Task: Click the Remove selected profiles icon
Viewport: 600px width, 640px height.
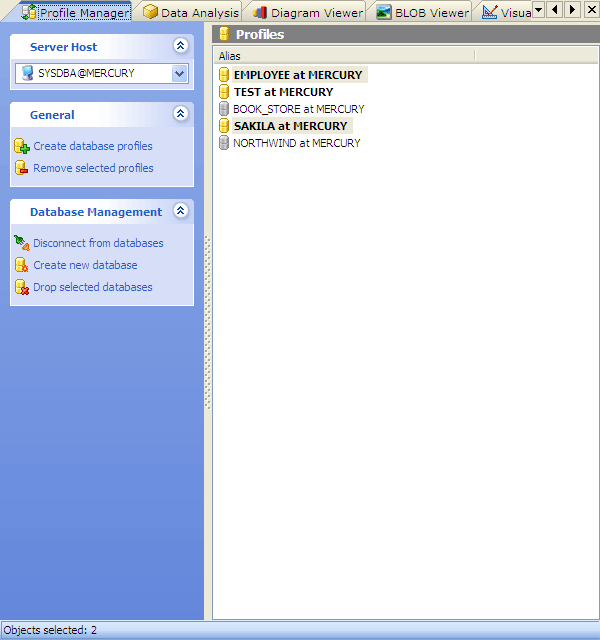Action: pyautogui.click(x=22, y=168)
